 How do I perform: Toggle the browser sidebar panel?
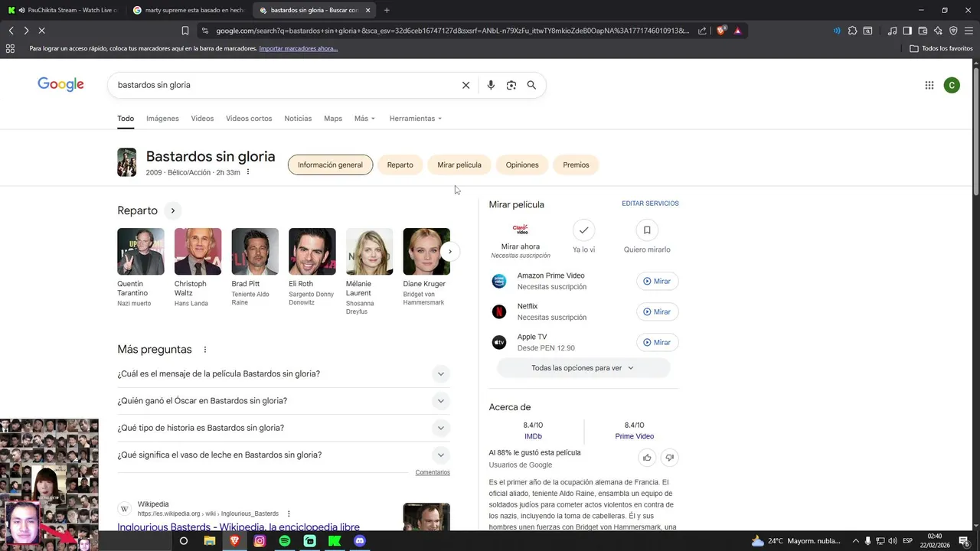(x=907, y=31)
